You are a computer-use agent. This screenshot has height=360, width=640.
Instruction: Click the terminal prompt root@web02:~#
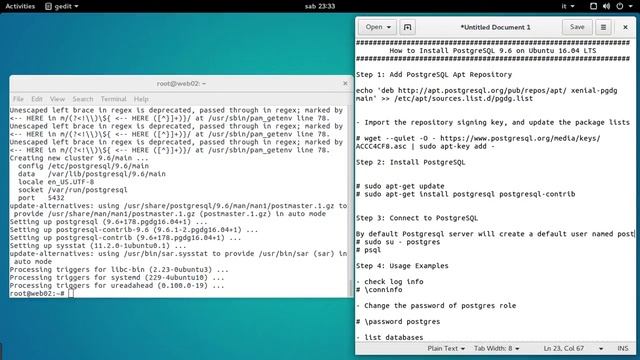[37, 293]
